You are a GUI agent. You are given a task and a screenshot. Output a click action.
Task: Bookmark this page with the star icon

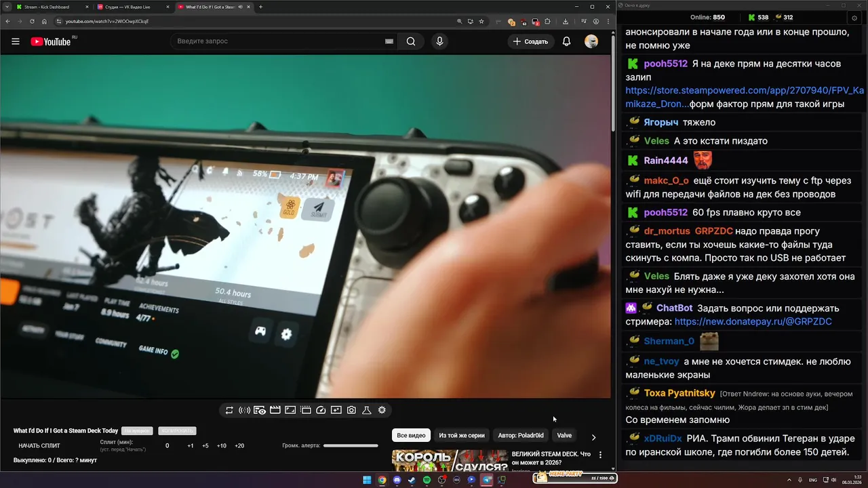click(x=481, y=21)
